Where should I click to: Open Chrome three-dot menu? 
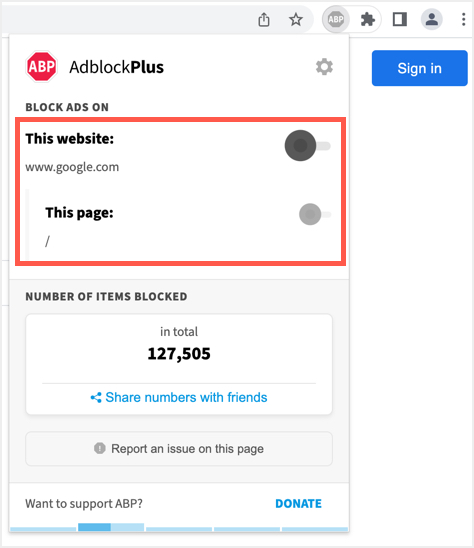click(464, 19)
